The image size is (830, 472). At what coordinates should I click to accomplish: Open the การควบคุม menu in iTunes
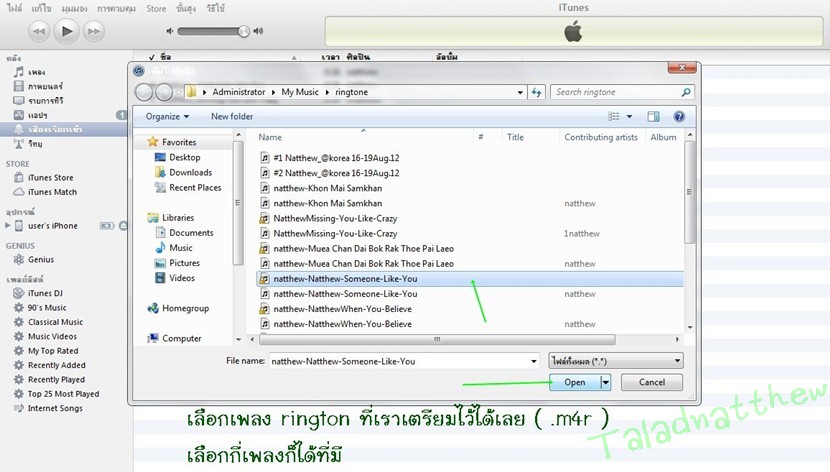coord(116,8)
